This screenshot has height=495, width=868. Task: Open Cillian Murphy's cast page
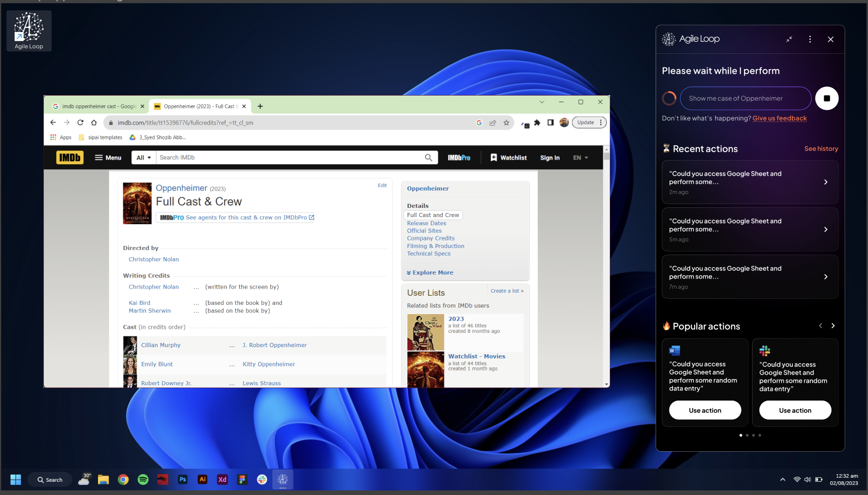coord(160,345)
